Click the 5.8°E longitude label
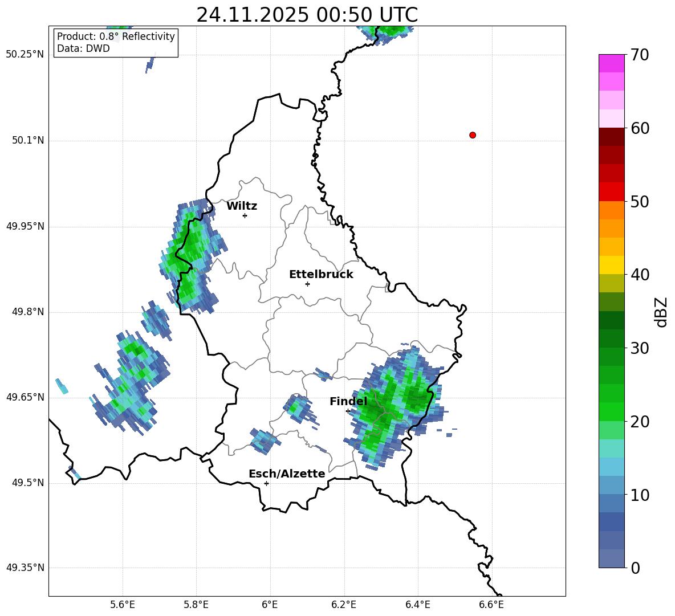 (196, 605)
